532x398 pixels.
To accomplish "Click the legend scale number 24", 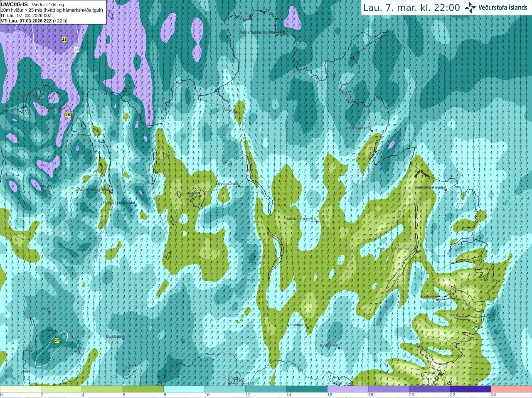I will click(493, 395).
